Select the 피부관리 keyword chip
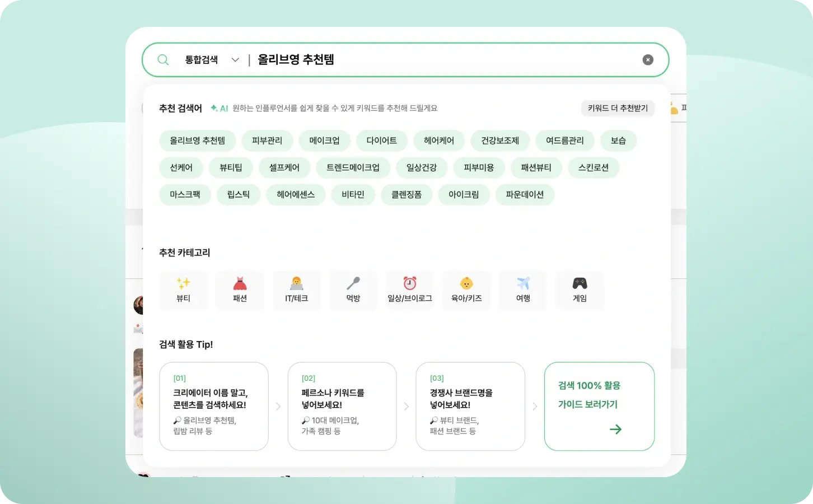The width and height of the screenshot is (813, 504). (x=267, y=141)
